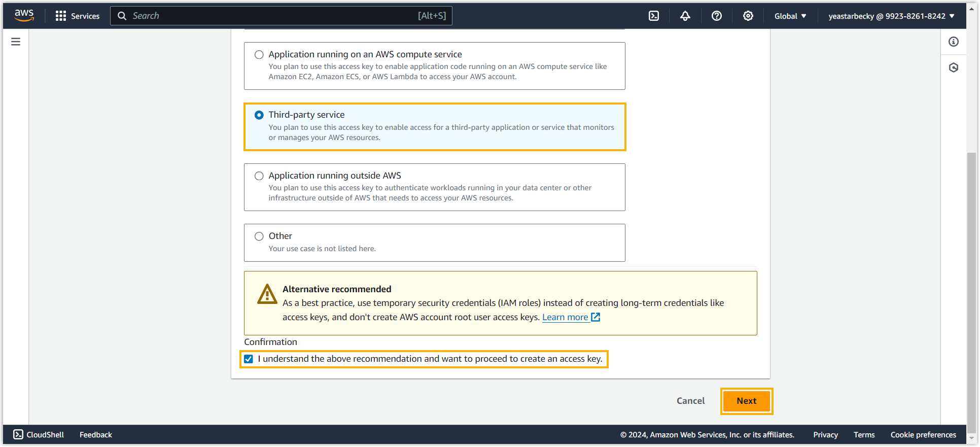Open CloudShell from the footer bar
Screen dimensions: 980x447
coord(39,435)
